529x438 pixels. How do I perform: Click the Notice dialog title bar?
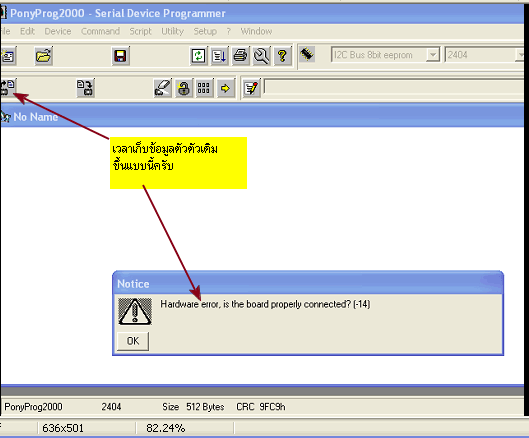(308, 284)
